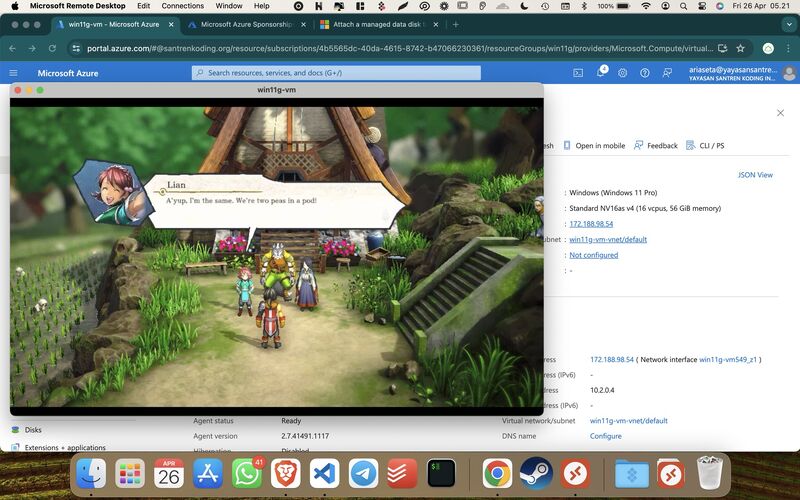The width and height of the screenshot is (800, 500).
Task: Click Open in mobile button
Action: tap(594, 146)
